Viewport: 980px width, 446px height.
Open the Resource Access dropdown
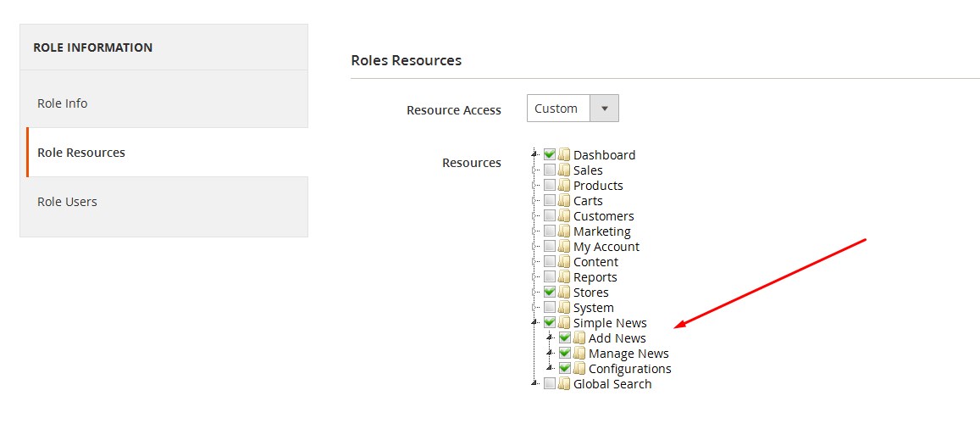tap(573, 109)
